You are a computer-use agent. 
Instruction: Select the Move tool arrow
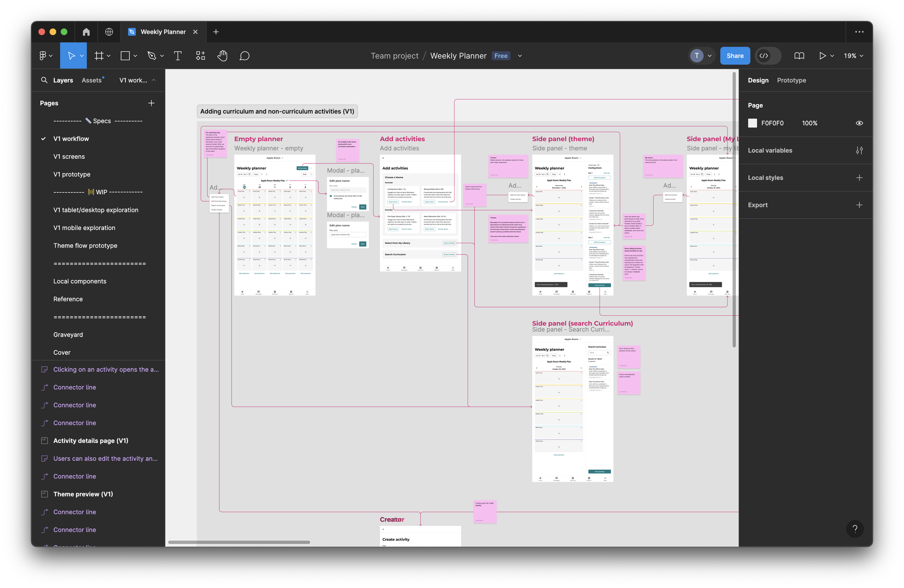coord(71,56)
